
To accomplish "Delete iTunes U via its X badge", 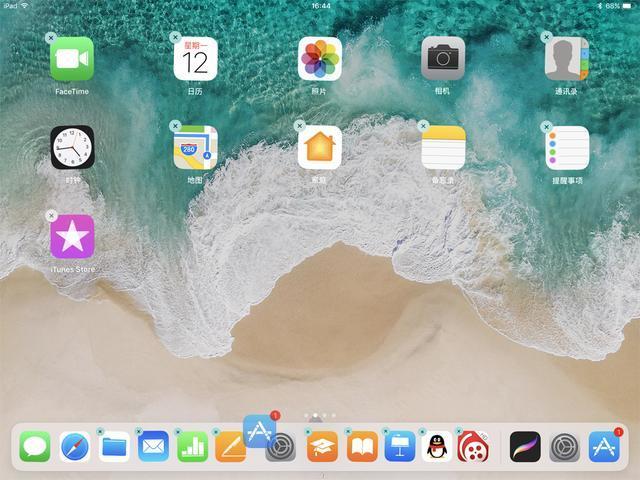I will [308, 431].
